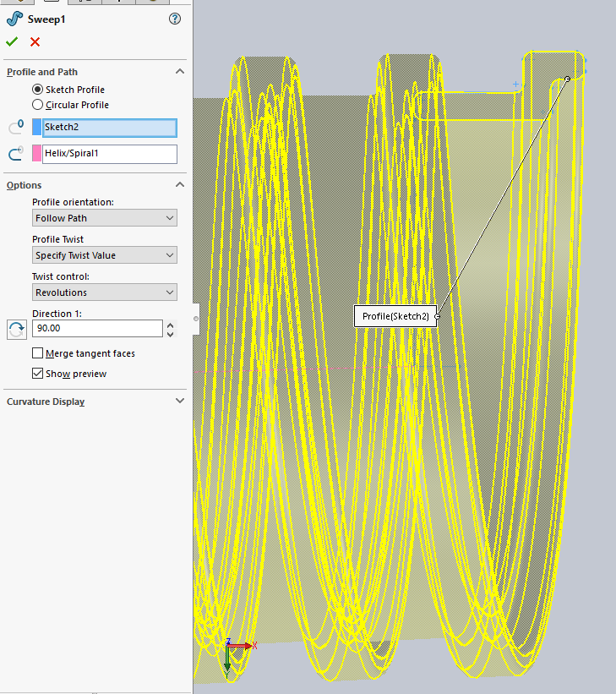Reverse twist direction with the Direction 1 icon
This screenshot has height=694, width=616.
[x=17, y=330]
